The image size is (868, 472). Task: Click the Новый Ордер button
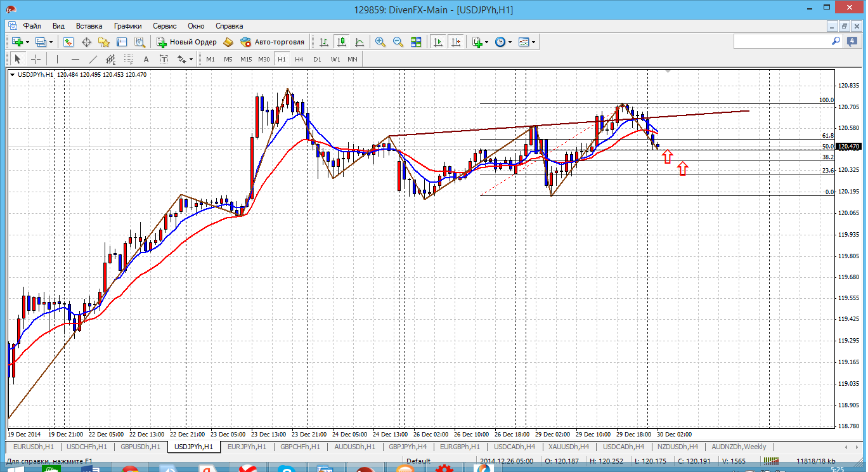pos(186,42)
